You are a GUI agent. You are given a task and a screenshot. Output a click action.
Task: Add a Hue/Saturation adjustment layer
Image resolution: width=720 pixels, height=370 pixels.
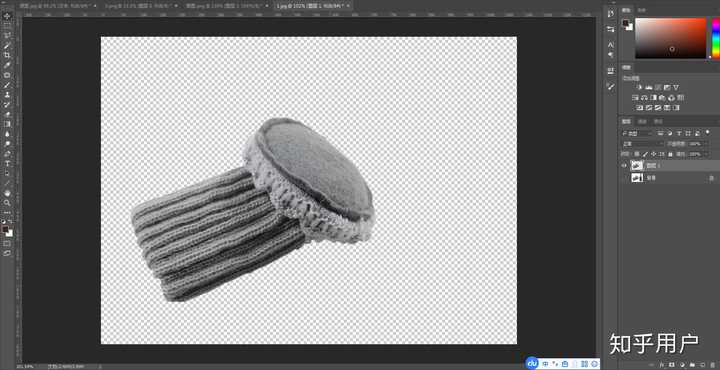pyautogui.click(x=636, y=98)
